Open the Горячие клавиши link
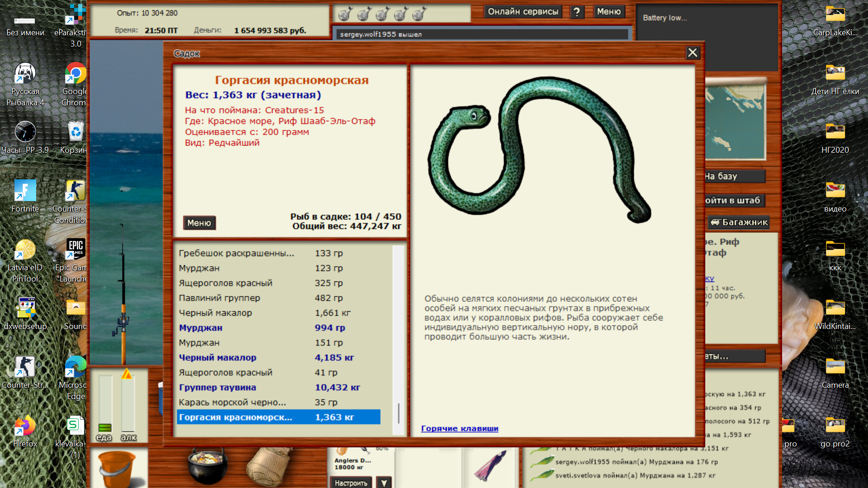This screenshot has height=488, width=868. (459, 428)
